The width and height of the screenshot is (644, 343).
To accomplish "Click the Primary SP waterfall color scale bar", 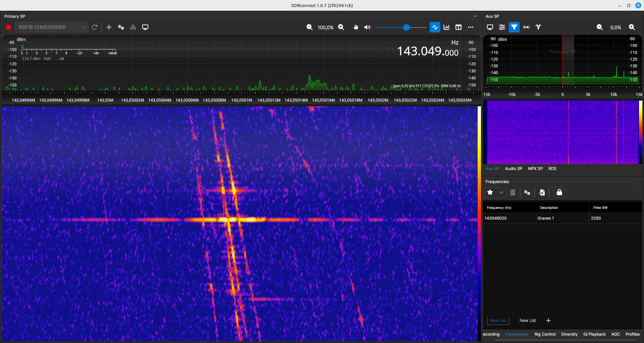I will (479, 224).
